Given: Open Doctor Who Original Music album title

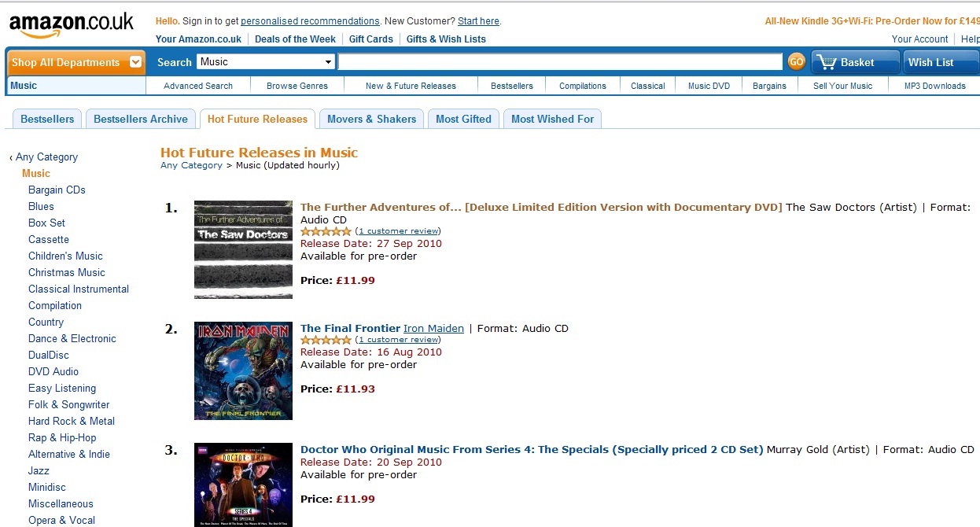Looking at the screenshot, I should 532,450.
